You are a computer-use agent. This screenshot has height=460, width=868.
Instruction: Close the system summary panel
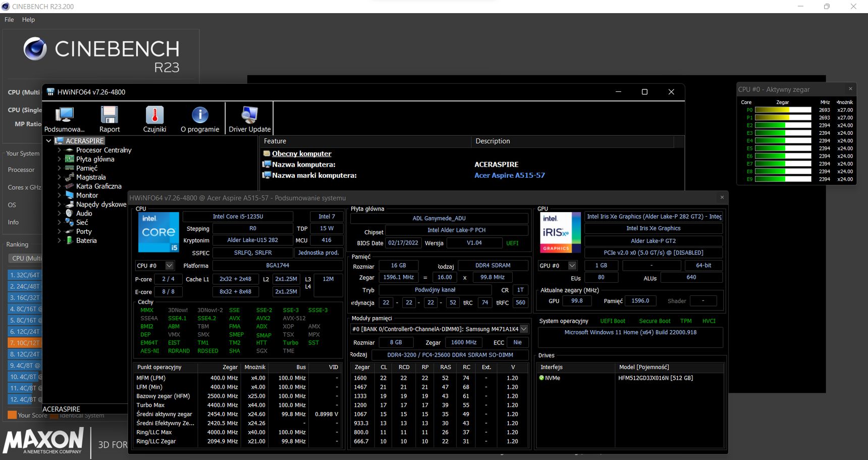722,197
